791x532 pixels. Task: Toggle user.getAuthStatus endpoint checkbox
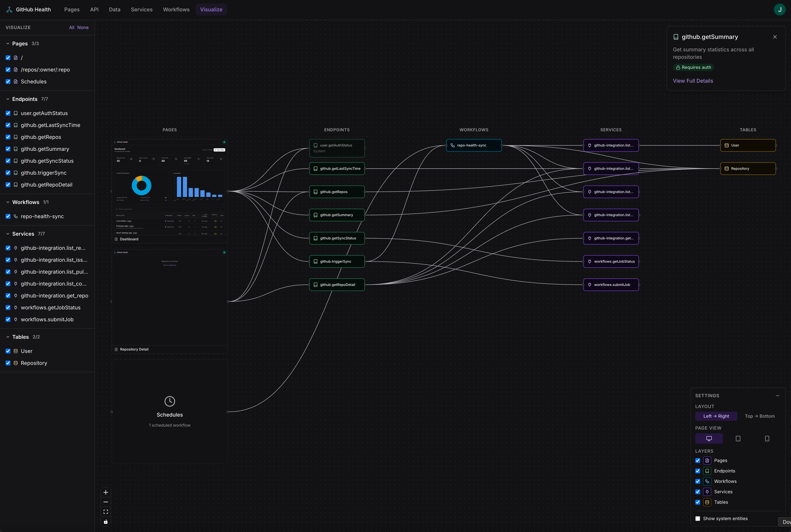(8, 113)
